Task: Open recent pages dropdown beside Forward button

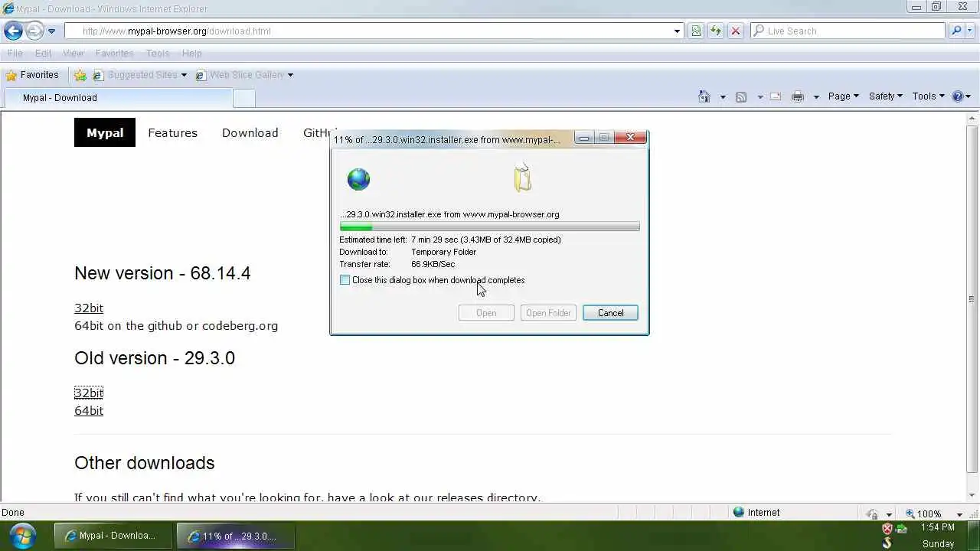Action: 51,31
